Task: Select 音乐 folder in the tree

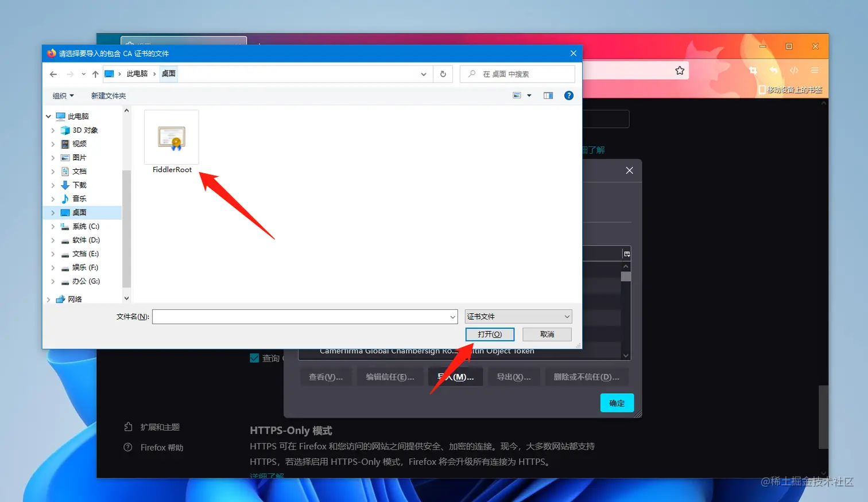Action: 79,199
